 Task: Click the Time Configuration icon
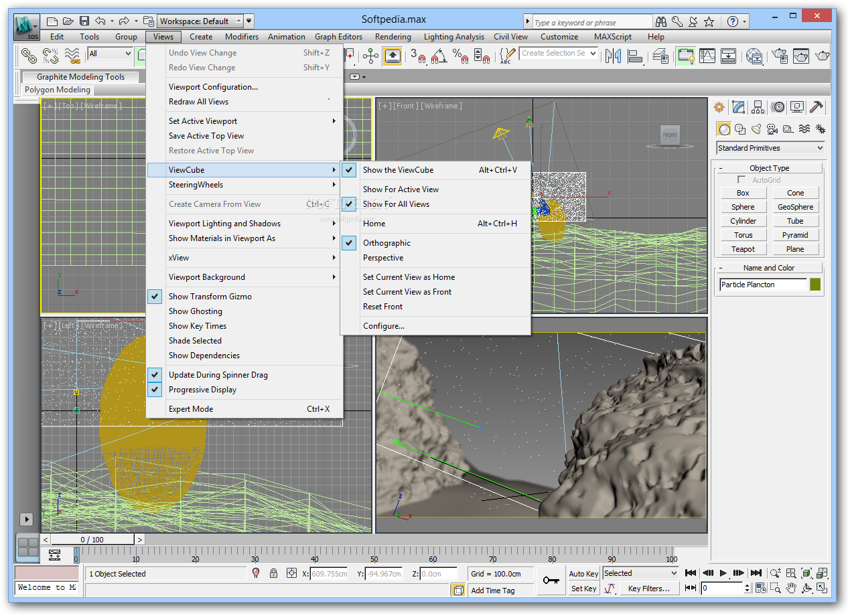click(x=761, y=589)
